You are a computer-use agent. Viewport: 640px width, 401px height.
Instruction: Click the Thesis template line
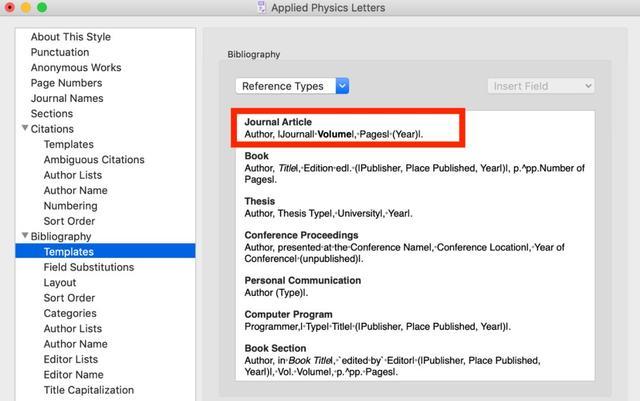tap(328, 214)
